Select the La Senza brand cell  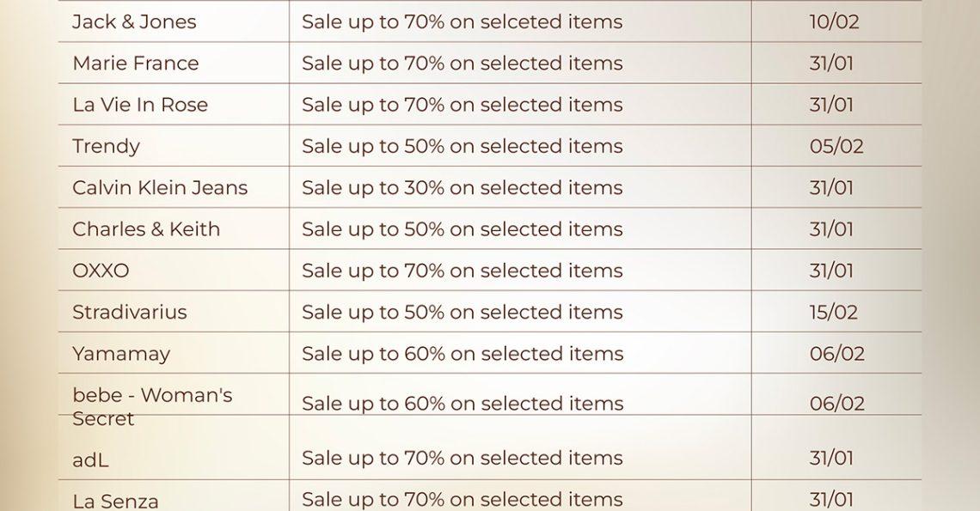tap(115, 501)
